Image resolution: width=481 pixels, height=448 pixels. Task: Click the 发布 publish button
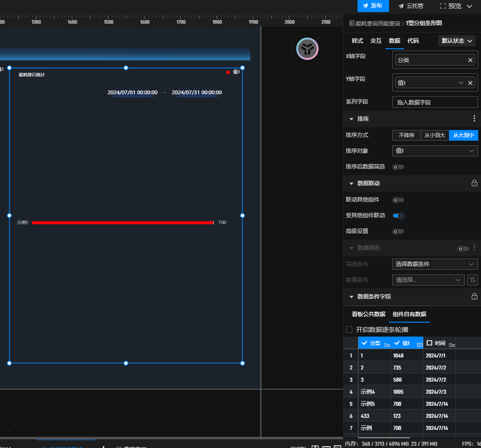tap(373, 6)
